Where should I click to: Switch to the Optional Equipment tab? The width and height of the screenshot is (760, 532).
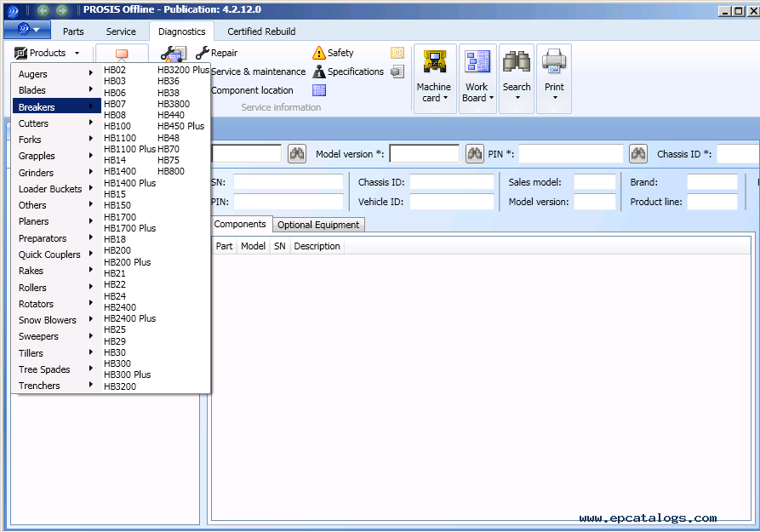pos(318,225)
